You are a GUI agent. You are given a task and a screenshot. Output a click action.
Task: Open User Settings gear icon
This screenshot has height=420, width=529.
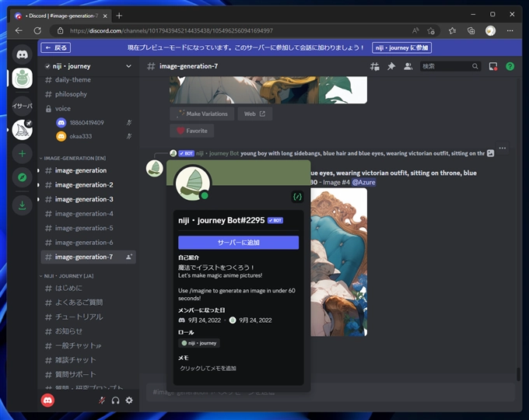(129, 401)
